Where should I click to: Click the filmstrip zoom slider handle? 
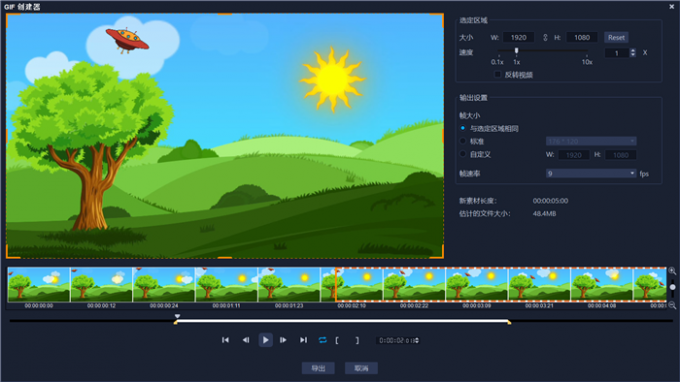click(x=673, y=287)
